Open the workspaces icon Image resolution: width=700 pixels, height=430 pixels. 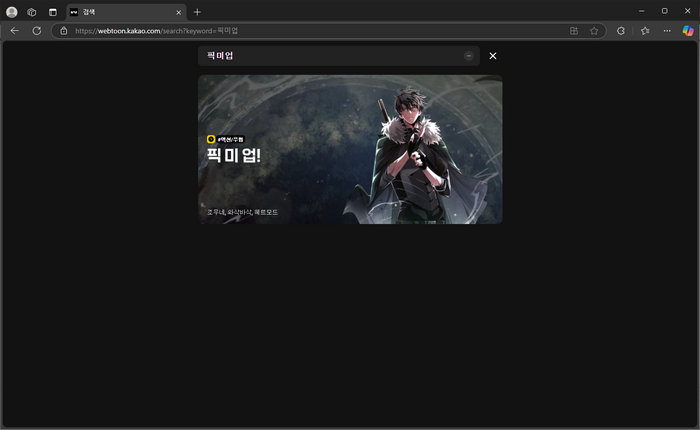click(32, 12)
